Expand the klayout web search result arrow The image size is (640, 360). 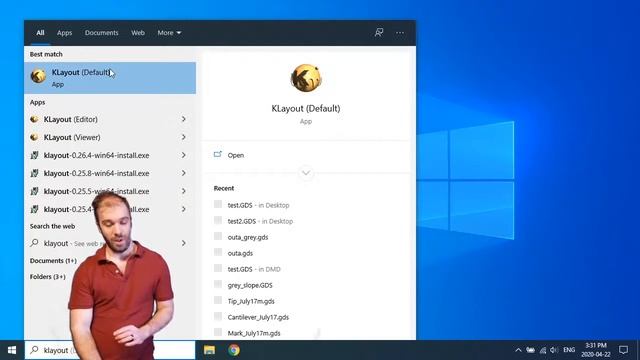click(x=184, y=243)
